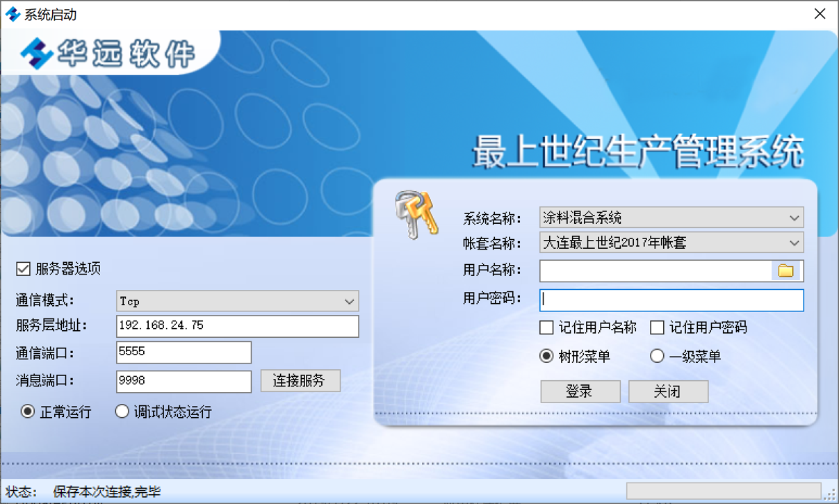Image resolution: width=839 pixels, height=504 pixels.
Task: Open the 帐套名称 dropdown list
Action: pyautogui.click(x=794, y=243)
